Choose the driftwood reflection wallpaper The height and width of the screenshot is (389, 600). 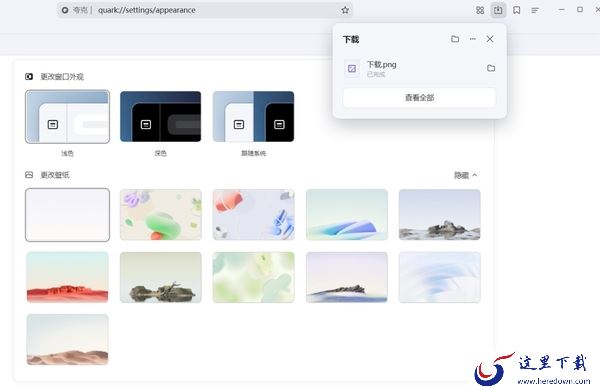[161, 277]
